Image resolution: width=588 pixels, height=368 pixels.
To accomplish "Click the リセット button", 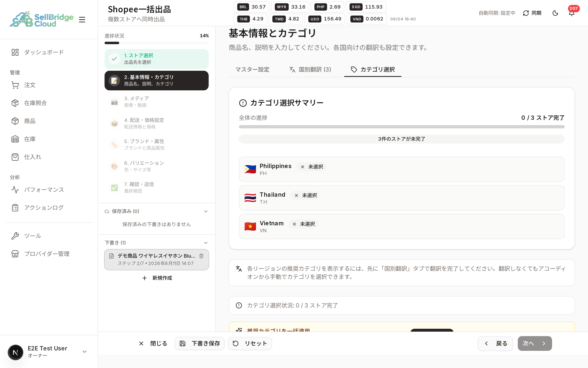I will (250, 343).
